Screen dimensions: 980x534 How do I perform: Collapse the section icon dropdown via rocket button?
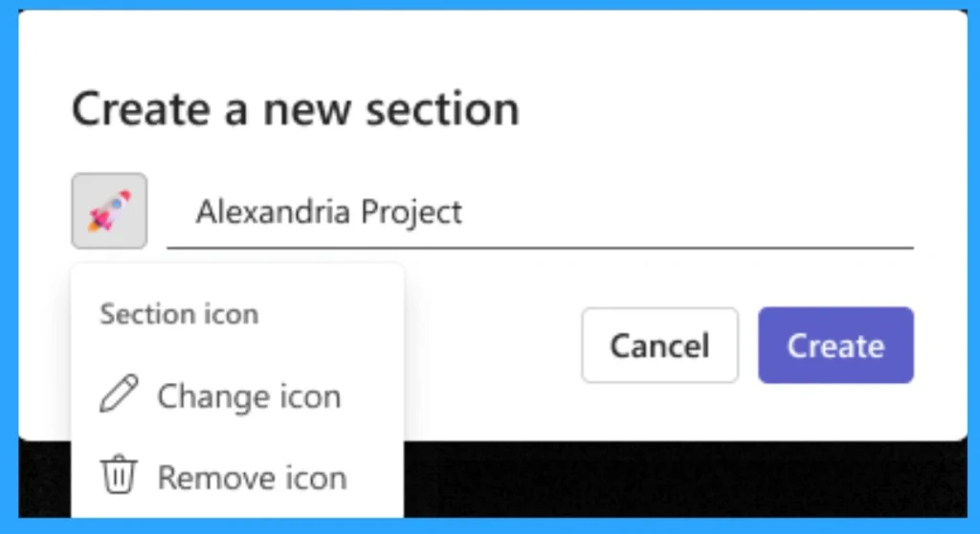(x=109, y=211)
